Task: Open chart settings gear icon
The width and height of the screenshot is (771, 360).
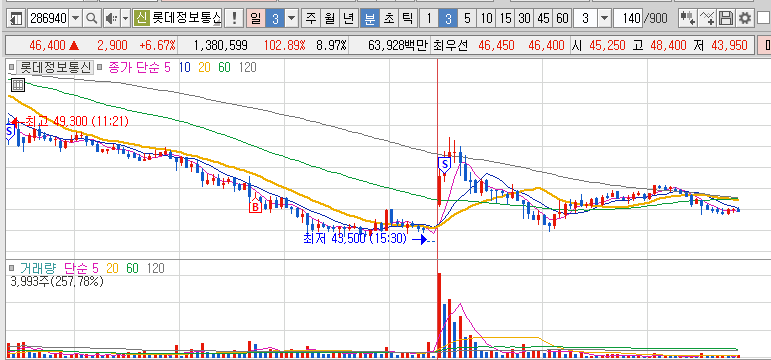Action: (x=745, y=19)
